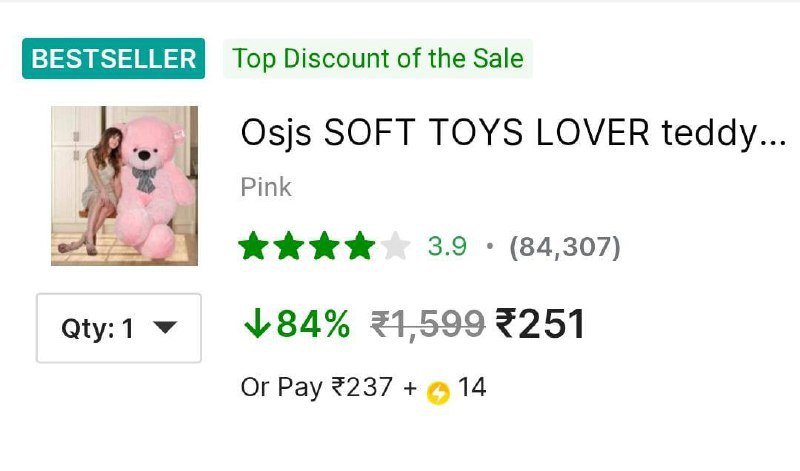Viewport: 800px width, 471px height.
Task: Click the green discount down-arrow icon
Action: (257, 324)
